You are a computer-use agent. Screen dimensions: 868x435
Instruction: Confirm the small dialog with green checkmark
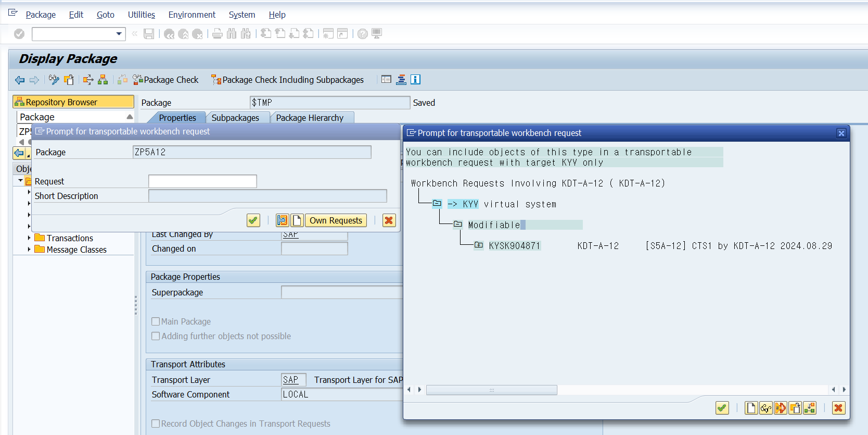pos(253,220)
